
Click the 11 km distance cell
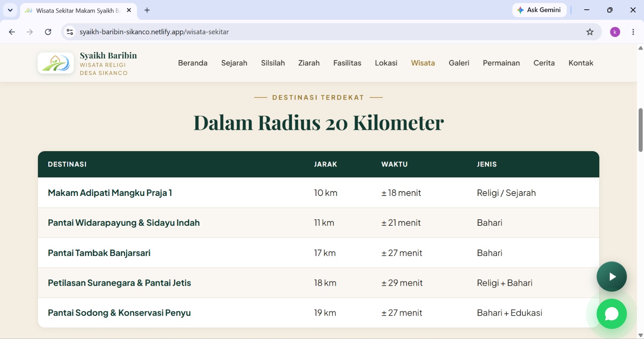point(324,223)
